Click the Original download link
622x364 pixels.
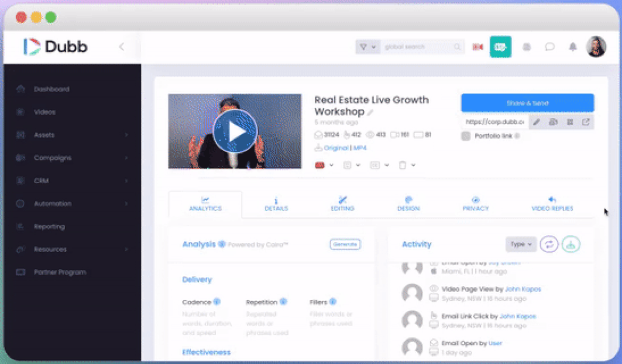click(x=336, y=148)
